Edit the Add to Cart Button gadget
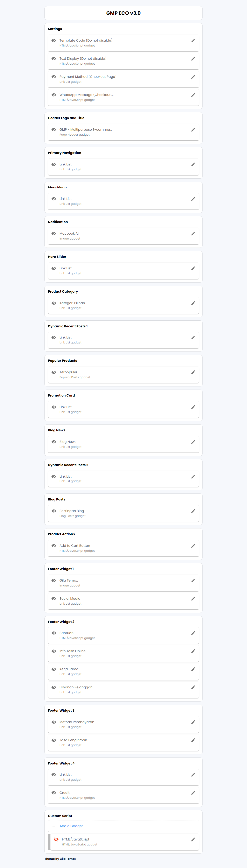247x868 pixels. pos(193,546)
